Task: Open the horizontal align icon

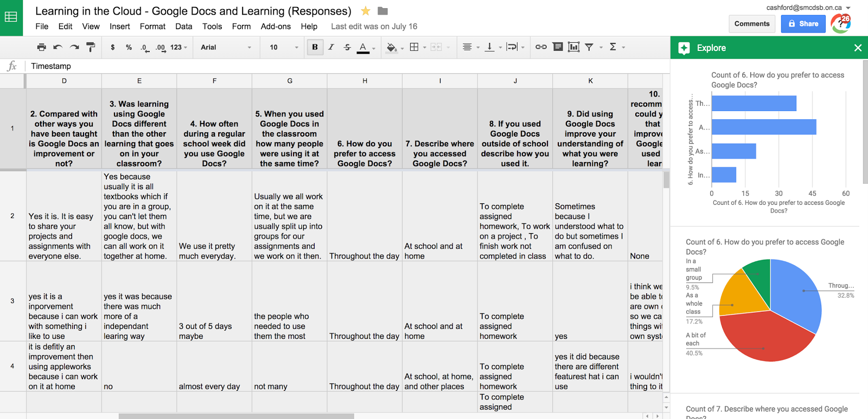Action: tap(467, 47)
